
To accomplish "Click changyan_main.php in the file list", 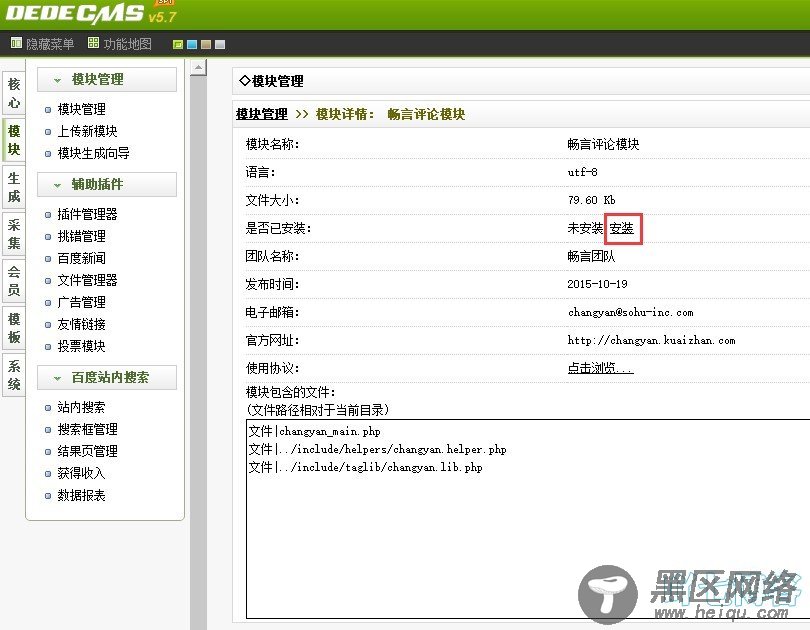I will [x=330, y=432].
